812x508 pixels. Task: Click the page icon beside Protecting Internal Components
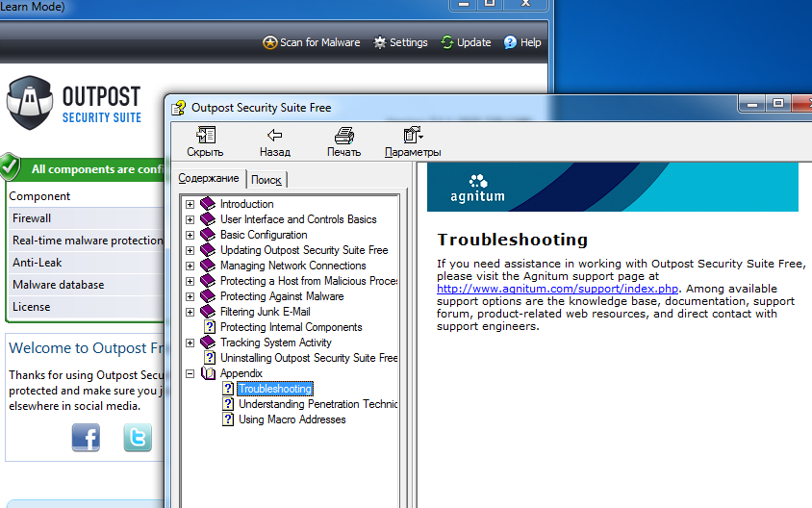(x=209, y=327)
